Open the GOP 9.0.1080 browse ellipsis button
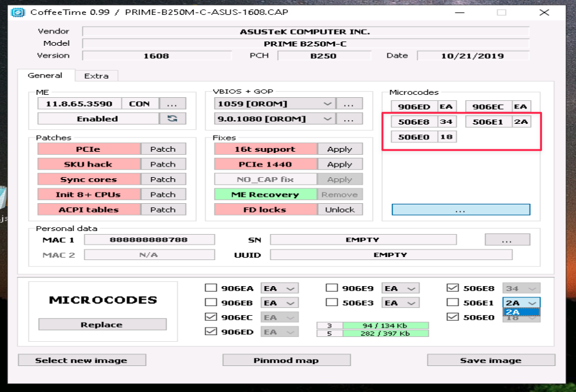Screen dimensions: 576x392 point(349,119)
